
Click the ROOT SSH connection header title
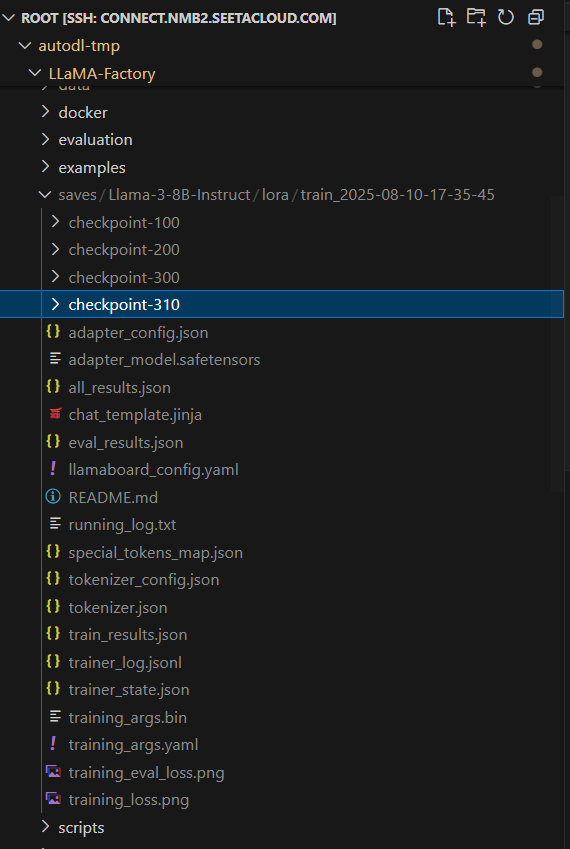(x=178, y=18)
